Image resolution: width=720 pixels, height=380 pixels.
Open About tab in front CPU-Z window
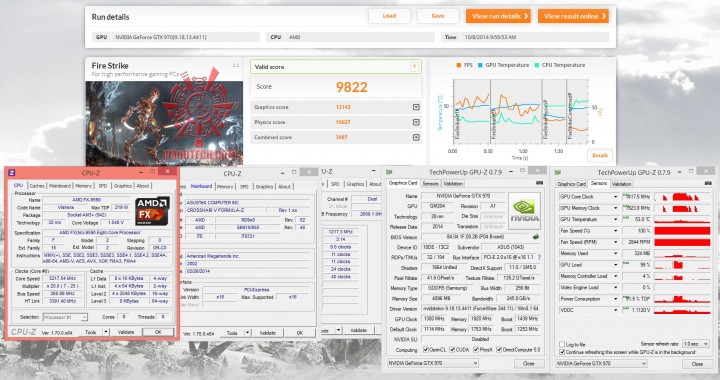[x=143, y=186]
